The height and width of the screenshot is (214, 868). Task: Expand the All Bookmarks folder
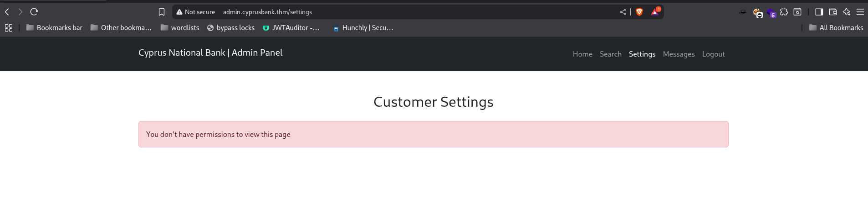pyautogui.click(x=836, y=28)
